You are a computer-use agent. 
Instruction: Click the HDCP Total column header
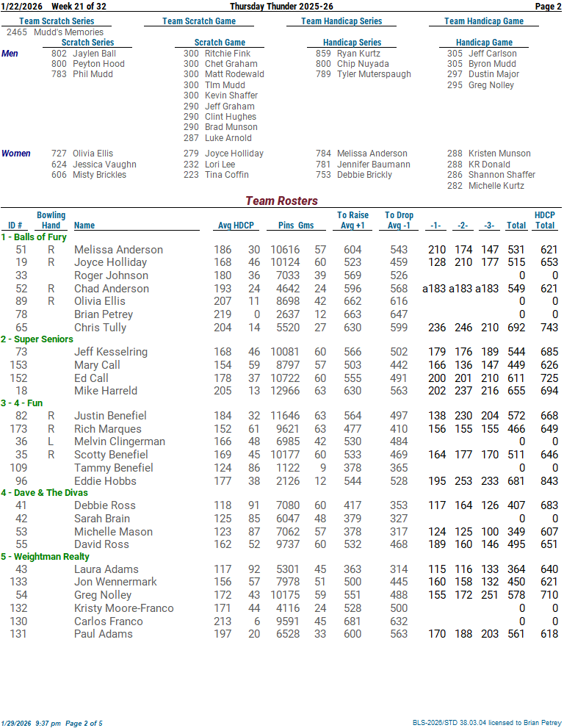coord(544,220)
